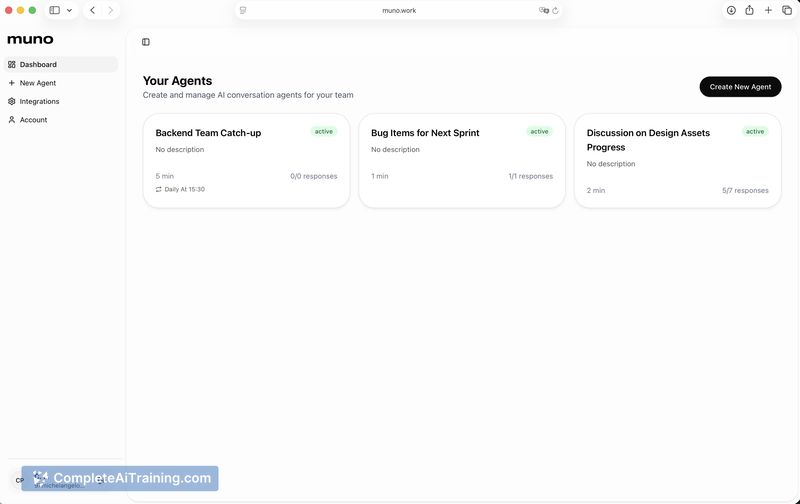The height and width of the screenshot is (504, 800).
Task: Toggle the app sidebar panel icon
Action: point(146,42)
